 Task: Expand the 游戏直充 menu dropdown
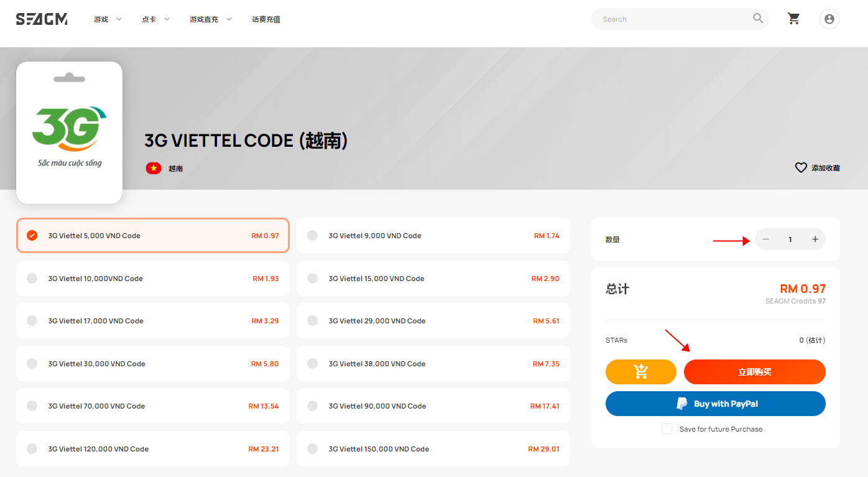click(211, 19)
